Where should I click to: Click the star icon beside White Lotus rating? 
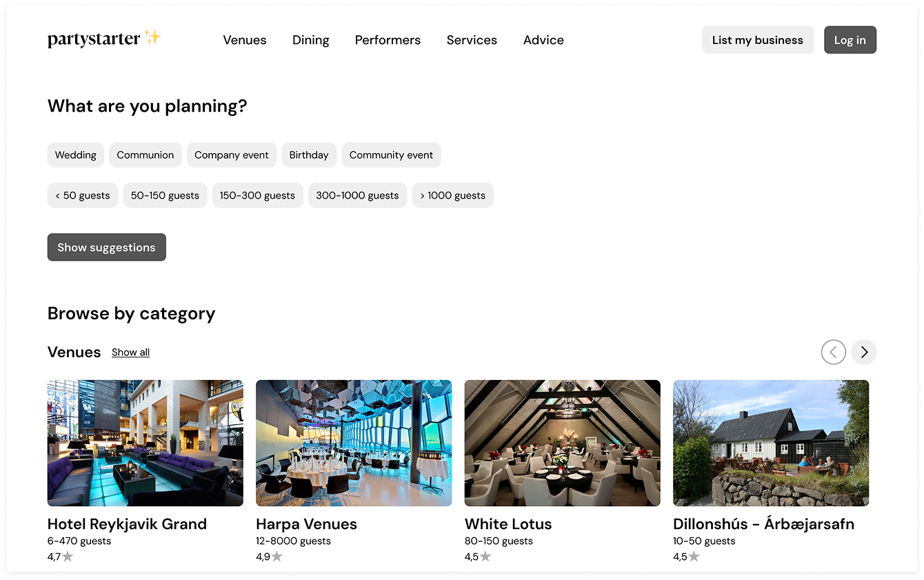tap(485, 557)
